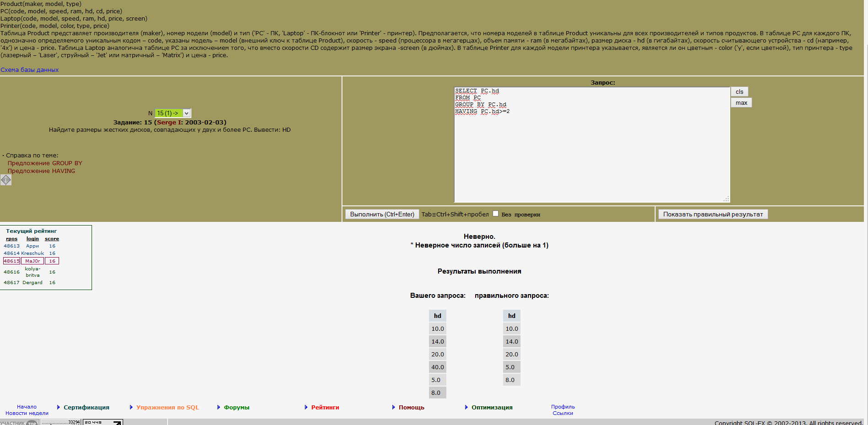
Task: Open the Профиль link
Action: (563, 407)
